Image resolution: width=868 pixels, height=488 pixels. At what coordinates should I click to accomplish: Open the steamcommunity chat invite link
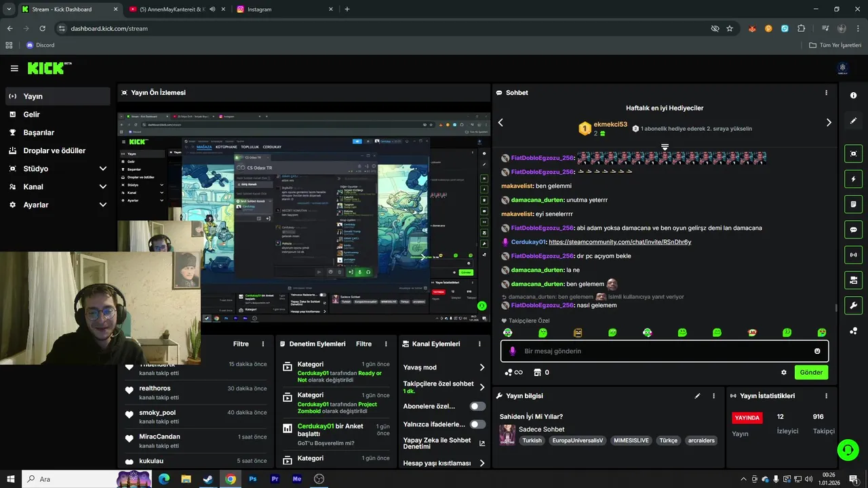coord(620,242)
